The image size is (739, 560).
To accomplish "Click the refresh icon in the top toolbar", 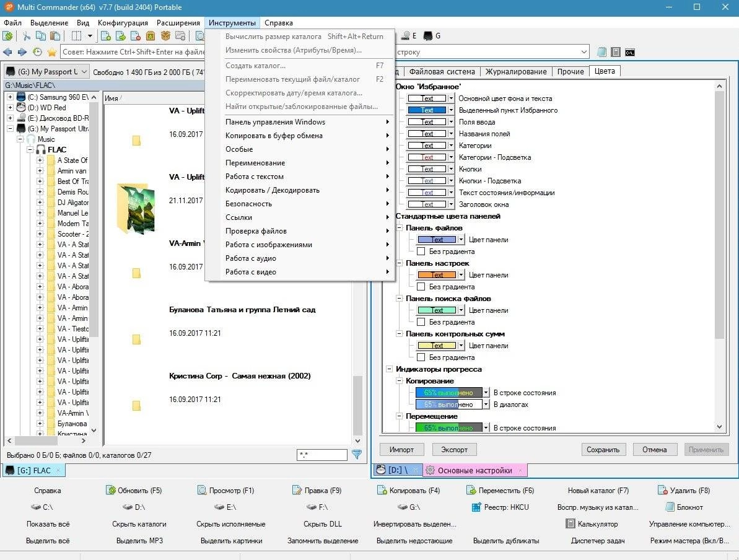I will (x=8, y=36).
